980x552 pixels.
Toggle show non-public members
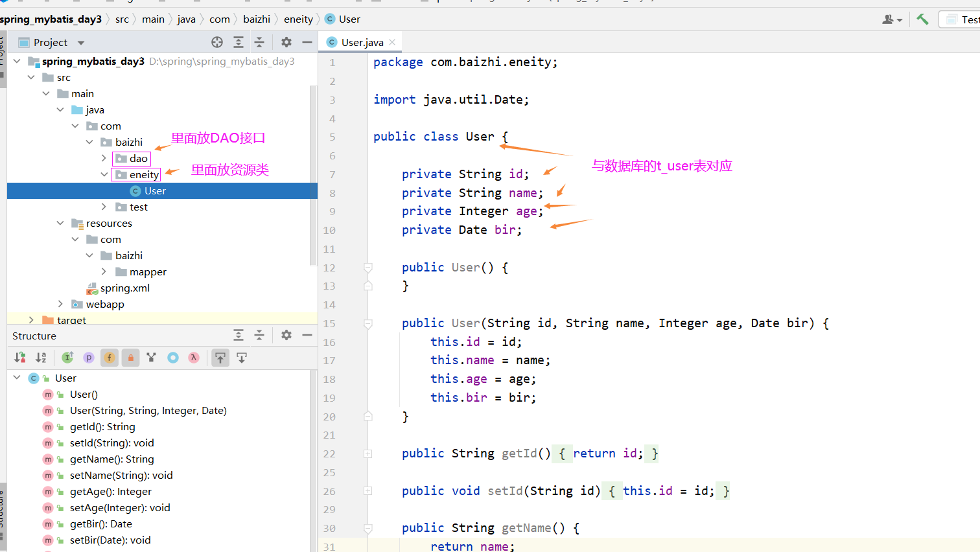pyautogui.click(x=130, y=358)
